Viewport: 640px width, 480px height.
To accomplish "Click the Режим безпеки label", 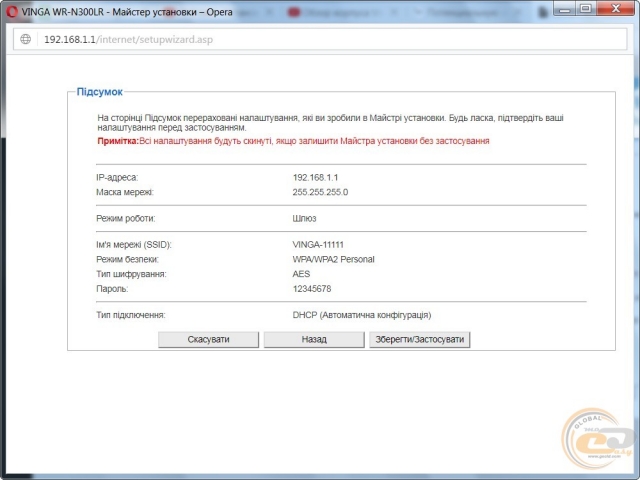I will [127, 259].
